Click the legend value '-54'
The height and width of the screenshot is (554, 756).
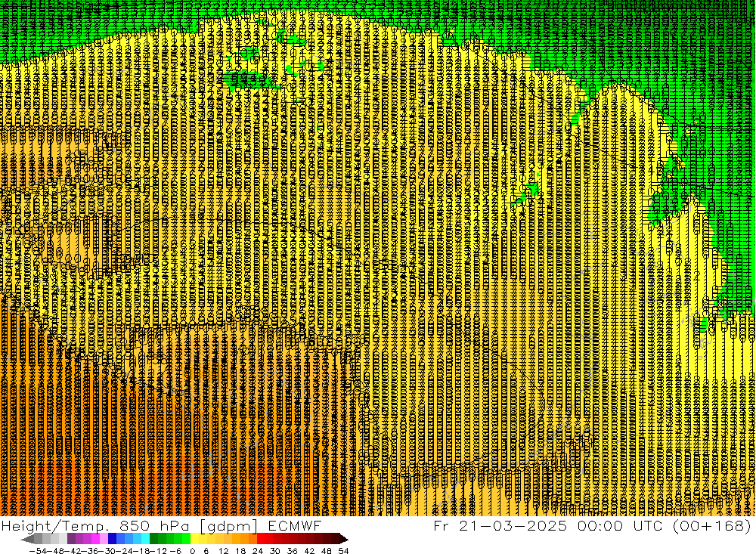[38, 551]
